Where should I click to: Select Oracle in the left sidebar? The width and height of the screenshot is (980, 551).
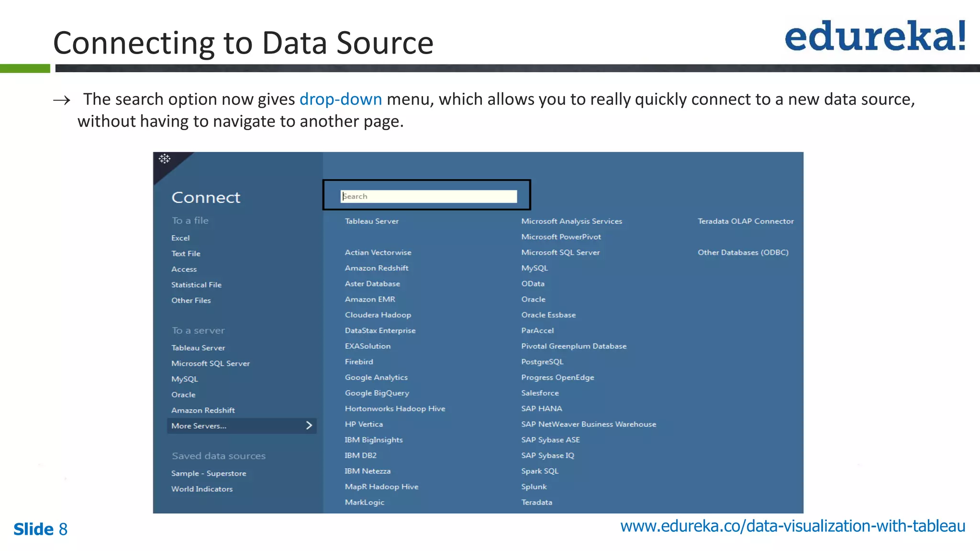point(183,395)
